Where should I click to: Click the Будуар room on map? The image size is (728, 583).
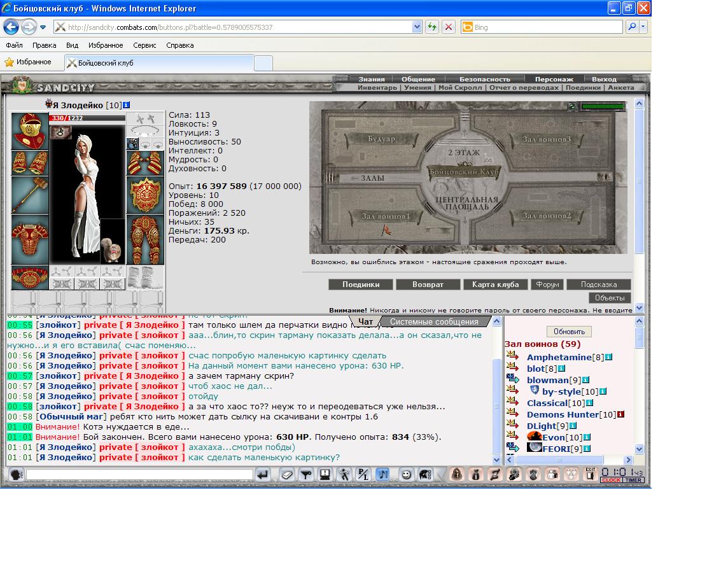pos(382,139)
